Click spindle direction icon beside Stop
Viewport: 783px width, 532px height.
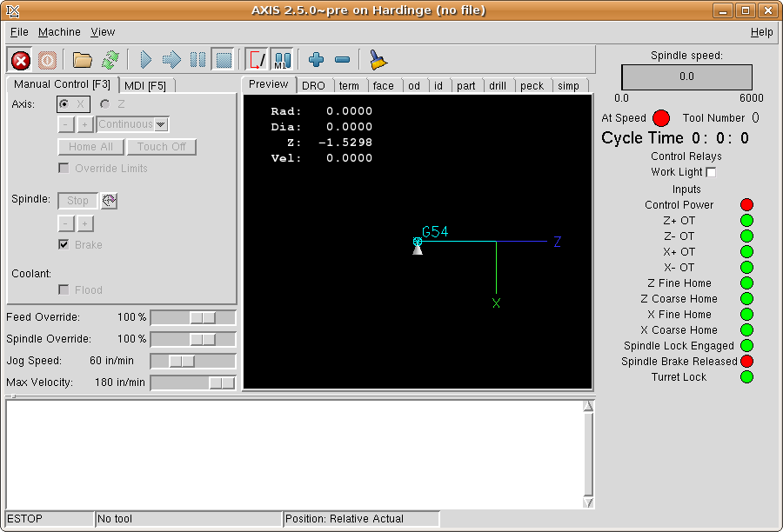tap(109, 201)
